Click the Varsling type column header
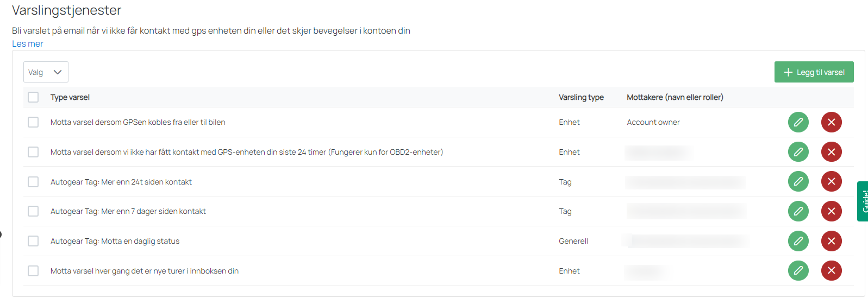Screen dimensions: 868x298 pos(581,97)
